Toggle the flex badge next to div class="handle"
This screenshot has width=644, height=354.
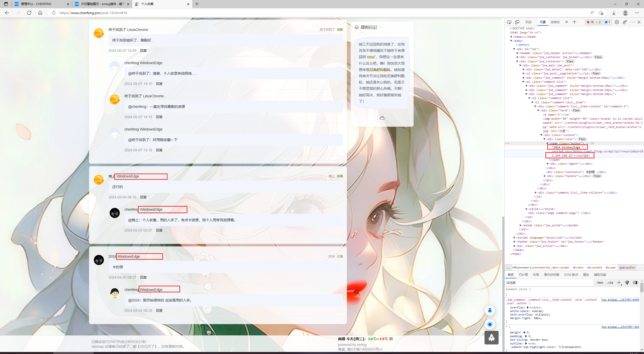pyautogui.click(x=597, y=176)
